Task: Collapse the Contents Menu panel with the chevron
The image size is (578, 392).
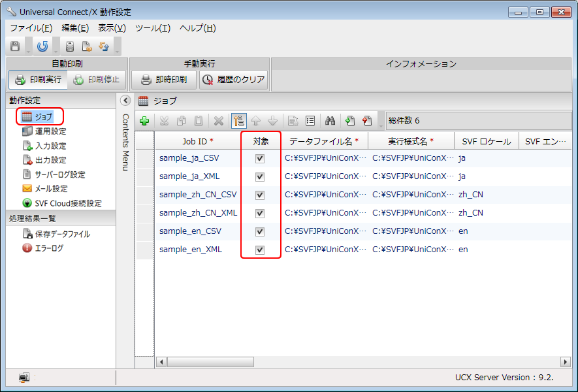Action: click(x=125, y=101)
